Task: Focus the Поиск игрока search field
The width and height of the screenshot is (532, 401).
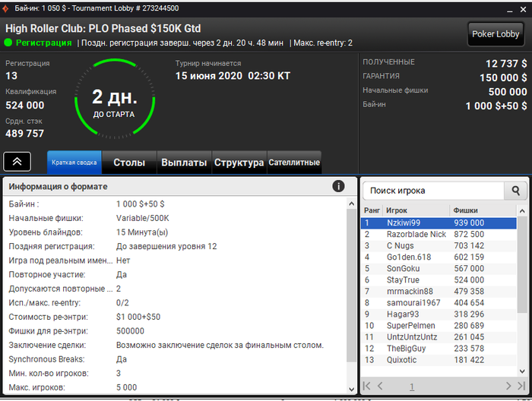Action: pyautogui.click(x=434, y=191)
